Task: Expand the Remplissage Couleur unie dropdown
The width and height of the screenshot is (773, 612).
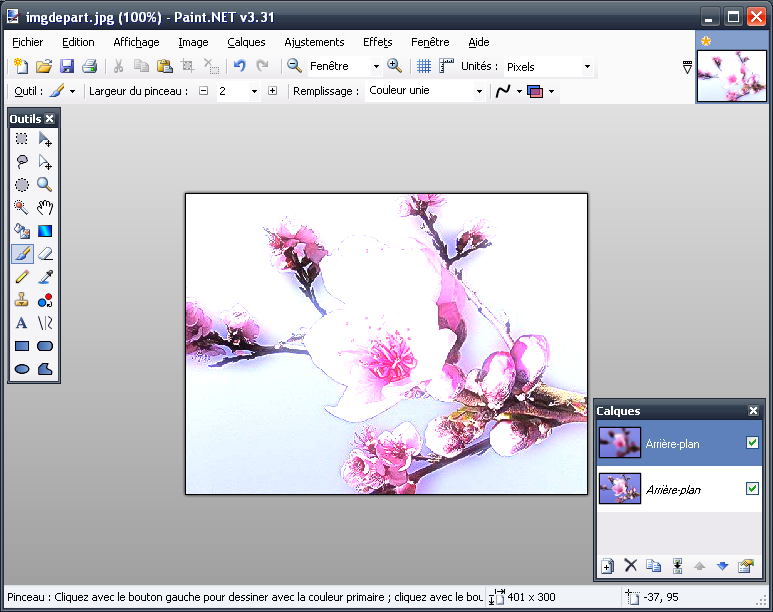Action: coord(479,91)
